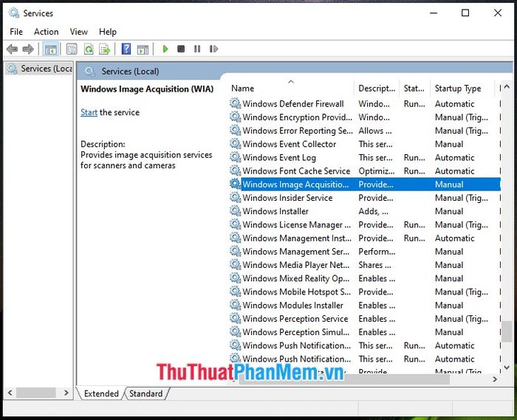517x420 pixels.
Task: Select Windows Insider Service row
Action: click(x=364, y=198)
